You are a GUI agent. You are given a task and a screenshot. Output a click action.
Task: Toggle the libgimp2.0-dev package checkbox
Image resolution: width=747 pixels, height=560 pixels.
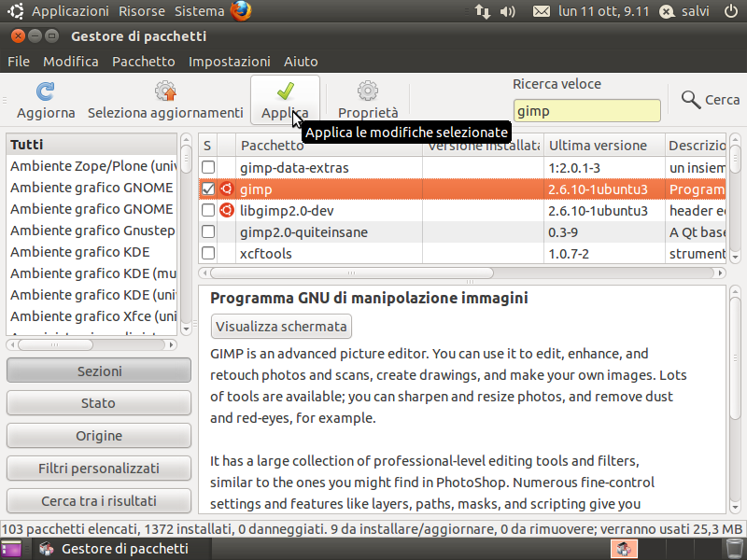tap(208, 211)
